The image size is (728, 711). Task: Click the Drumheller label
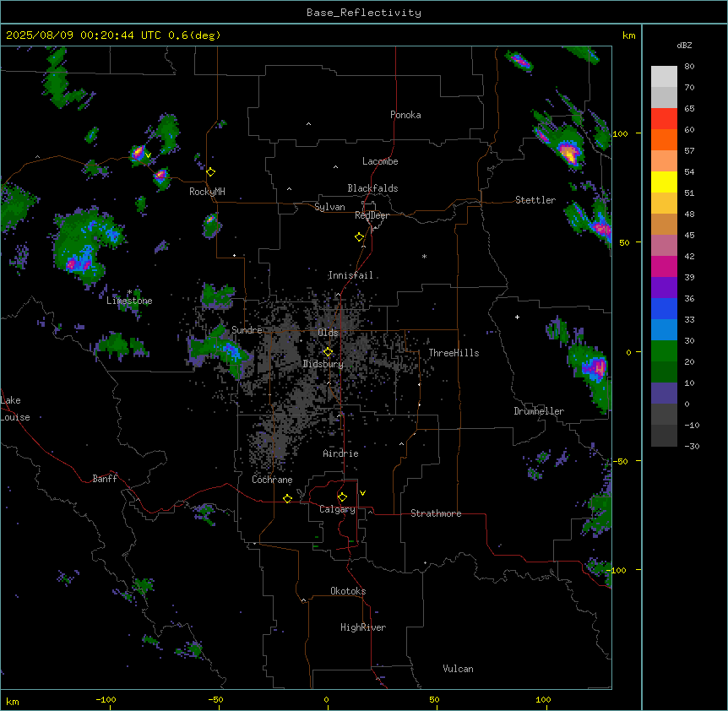(539, 411)
